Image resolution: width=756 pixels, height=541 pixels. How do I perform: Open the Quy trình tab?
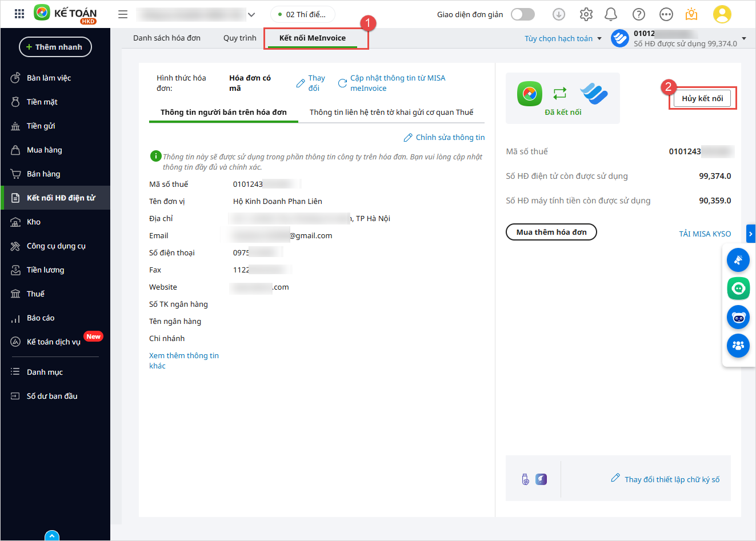[x=239, y=38]
